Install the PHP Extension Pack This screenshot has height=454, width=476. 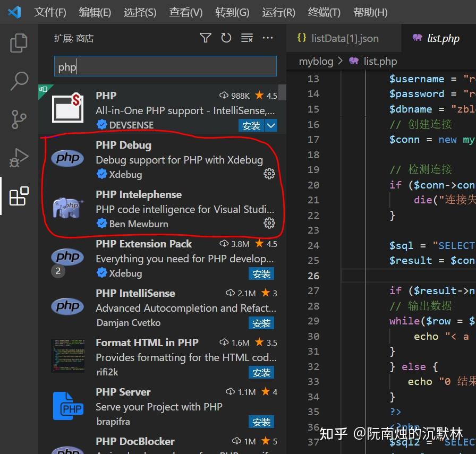pyautogui.click(x=261, y=273)
